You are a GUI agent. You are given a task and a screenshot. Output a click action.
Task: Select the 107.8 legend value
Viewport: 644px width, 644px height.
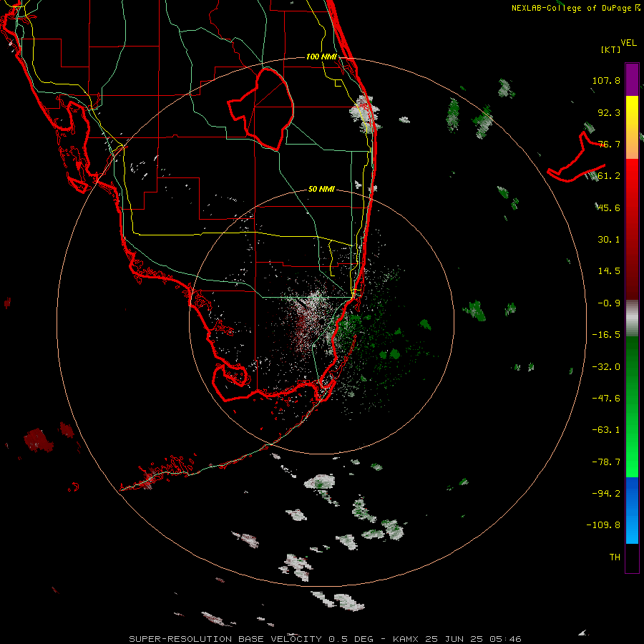pos(606,80)
